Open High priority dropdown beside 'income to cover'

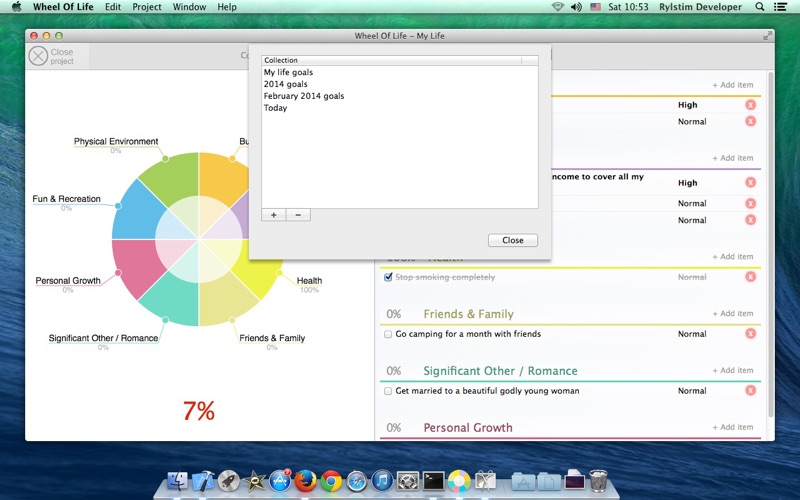(x=687, y=183)
